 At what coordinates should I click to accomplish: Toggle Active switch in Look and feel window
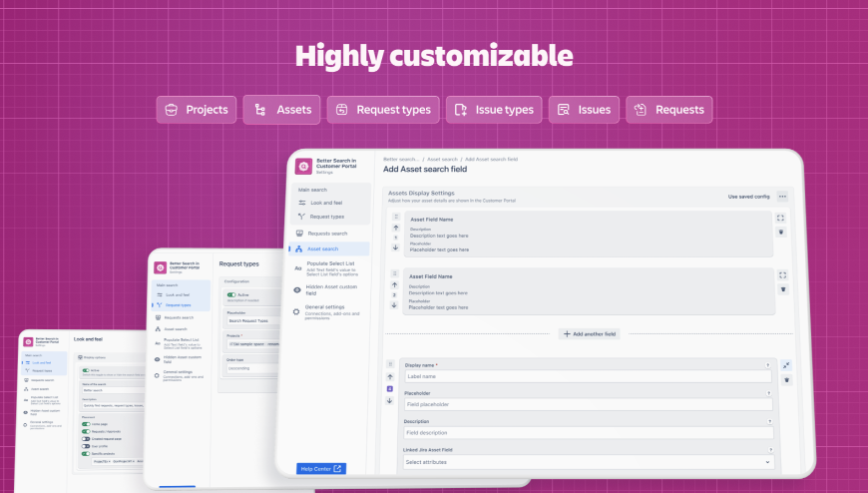86,370
